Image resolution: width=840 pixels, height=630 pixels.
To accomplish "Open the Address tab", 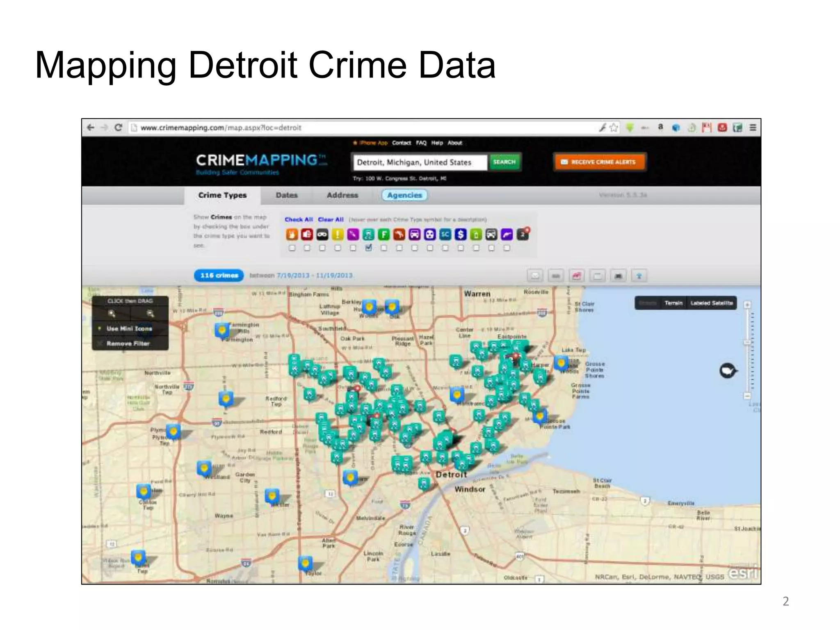I will [x=342, y=195].
